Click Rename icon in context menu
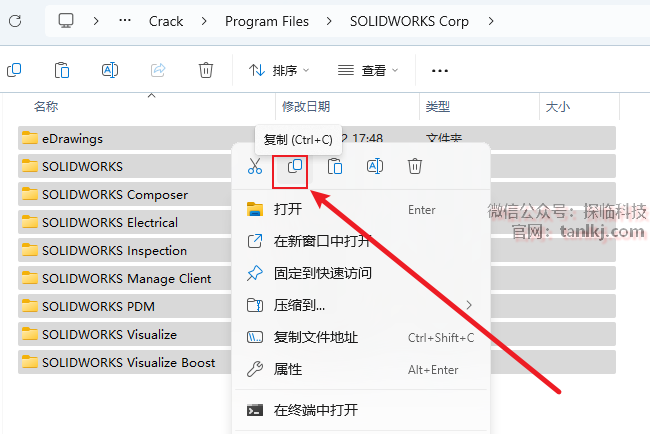The image size is (650, 434). pyautogui.click(x=375, y=166)
